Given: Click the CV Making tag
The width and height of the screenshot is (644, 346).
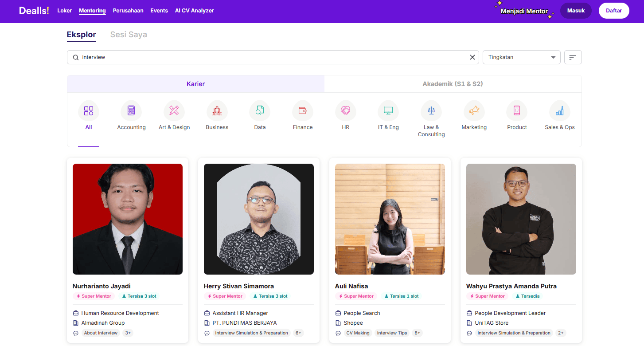Looking at the screenshot, I should [x=358, y=333].
